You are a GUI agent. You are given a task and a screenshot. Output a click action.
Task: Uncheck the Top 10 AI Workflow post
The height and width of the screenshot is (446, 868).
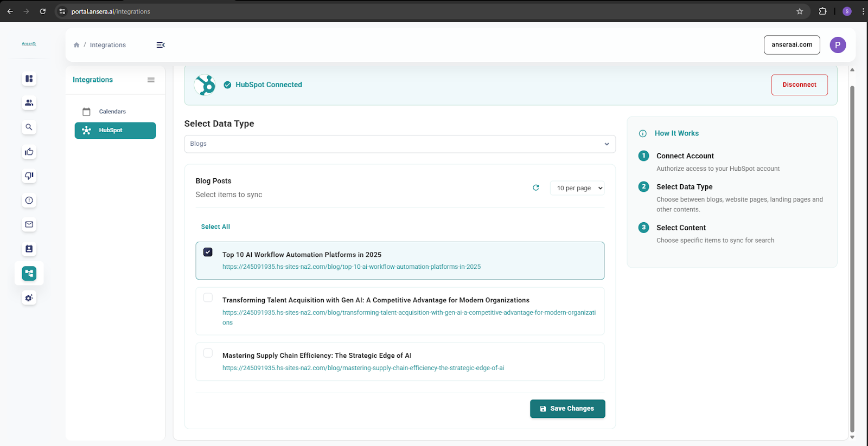click(x=208, y=252)
